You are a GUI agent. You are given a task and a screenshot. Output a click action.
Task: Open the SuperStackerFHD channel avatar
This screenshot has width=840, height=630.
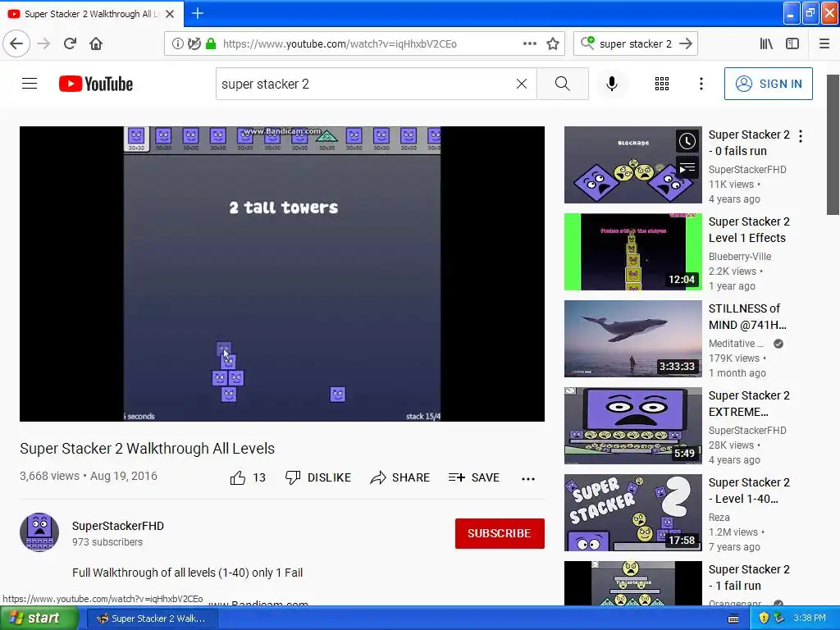[x=39, y=532]
